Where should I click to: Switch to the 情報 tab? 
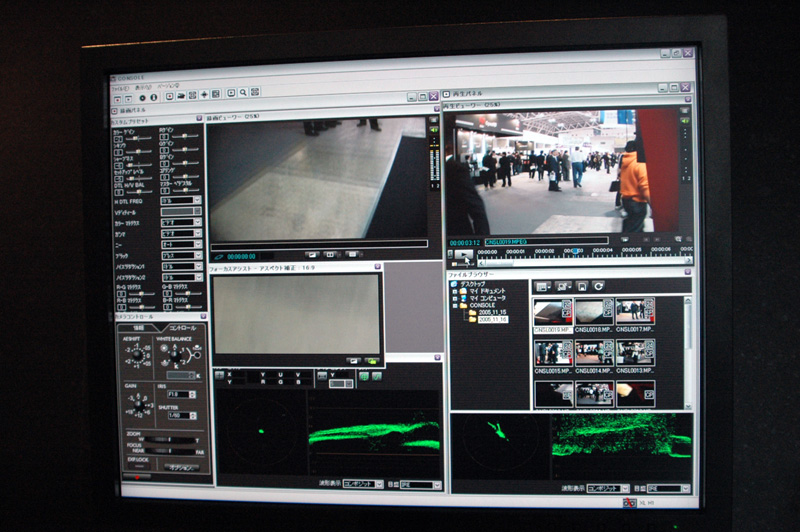coord(139,328)
